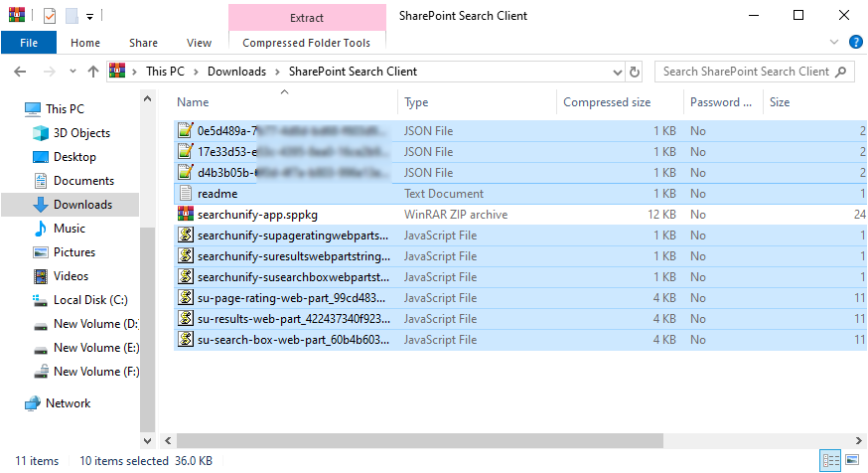Image resolution: width=868 pixels, height=473 pixels.
Task: Click the Help question mark icon
Action: pos(855,43)
